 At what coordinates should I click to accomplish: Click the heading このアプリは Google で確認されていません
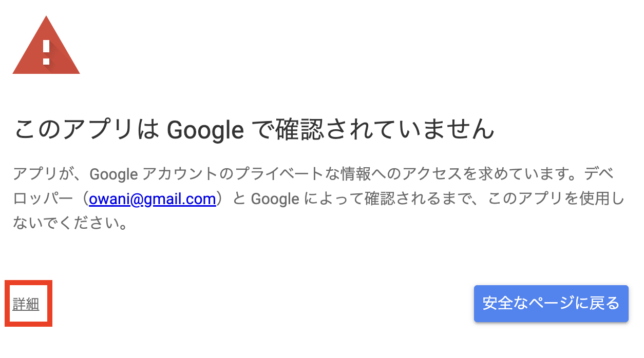[x=254, y=130]
